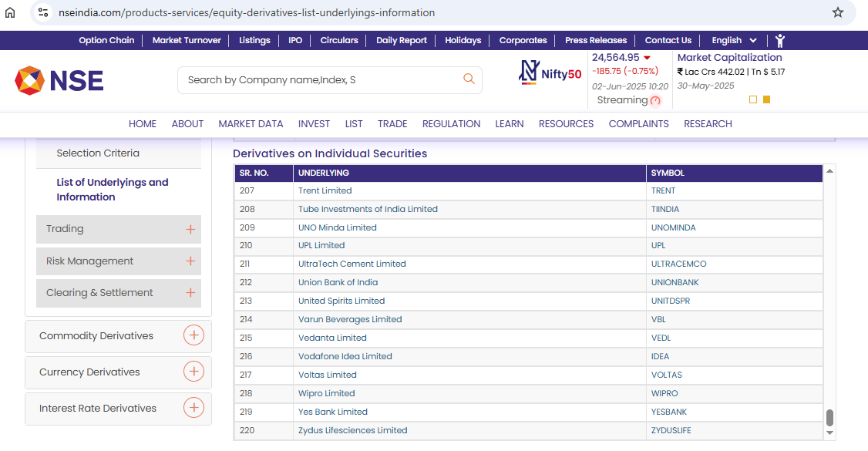Click the NSE logo
This screenshot has height=451, width=868.
click(x=59, y=81)
